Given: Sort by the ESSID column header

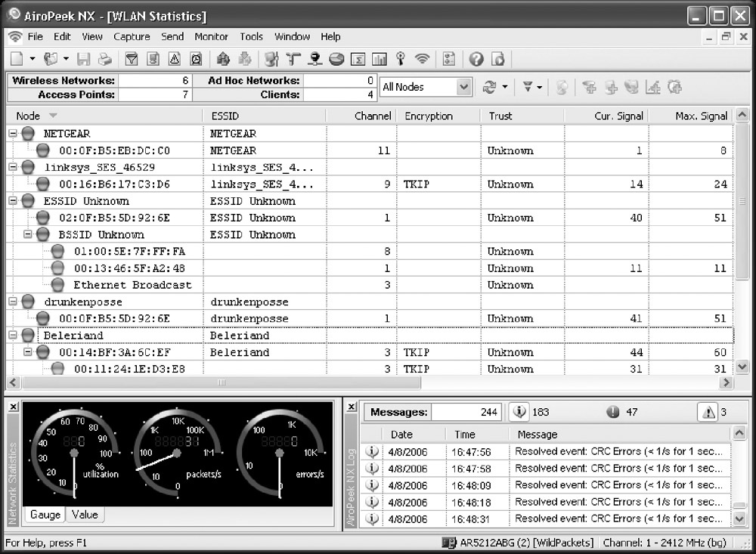Looking at the screenshot, I should (x=265, y=116).
